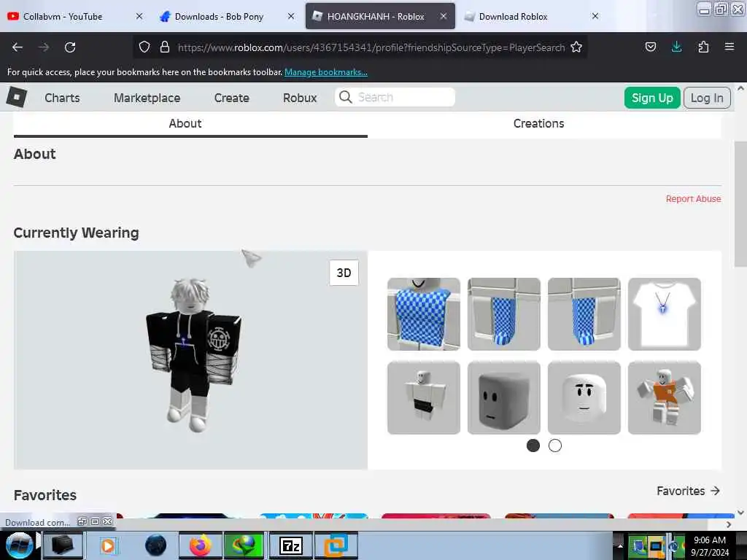This screenshot has height=560, width=747.
Task: Open the white smiling face head thumbnail
Action: coord(584,397)
